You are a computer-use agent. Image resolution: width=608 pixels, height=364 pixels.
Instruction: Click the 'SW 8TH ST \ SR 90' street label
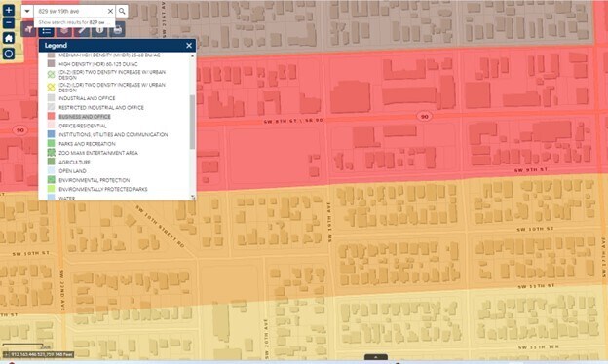point(293,121)
